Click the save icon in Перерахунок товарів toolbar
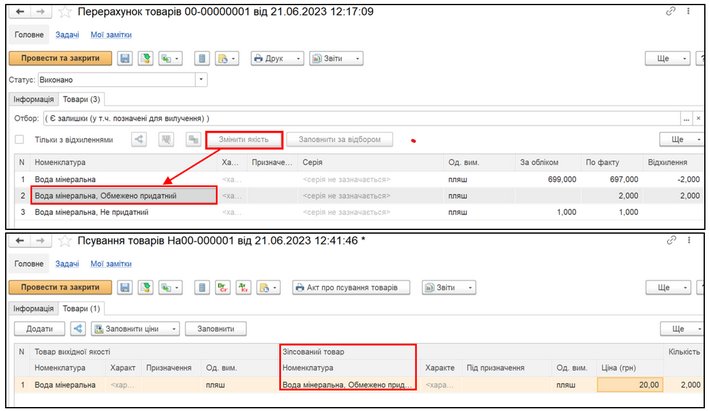This screenshot has height=411, width=710. (123, 60)
